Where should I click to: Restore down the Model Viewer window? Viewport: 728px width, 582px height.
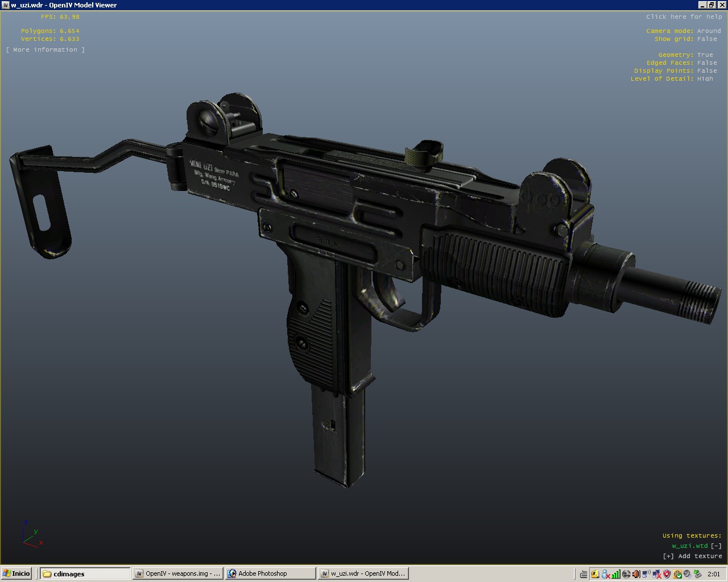[x=711, y=5]
